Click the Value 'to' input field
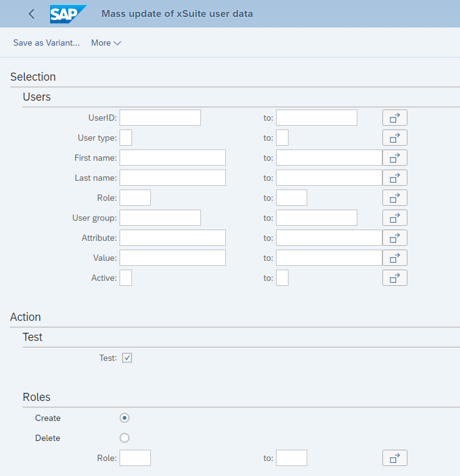 (x=329, y=258)
